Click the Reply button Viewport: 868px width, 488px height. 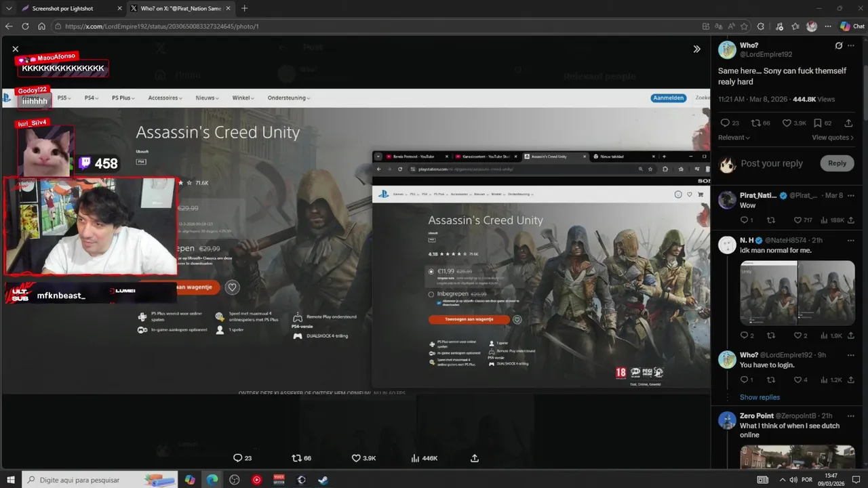point(837,163)
